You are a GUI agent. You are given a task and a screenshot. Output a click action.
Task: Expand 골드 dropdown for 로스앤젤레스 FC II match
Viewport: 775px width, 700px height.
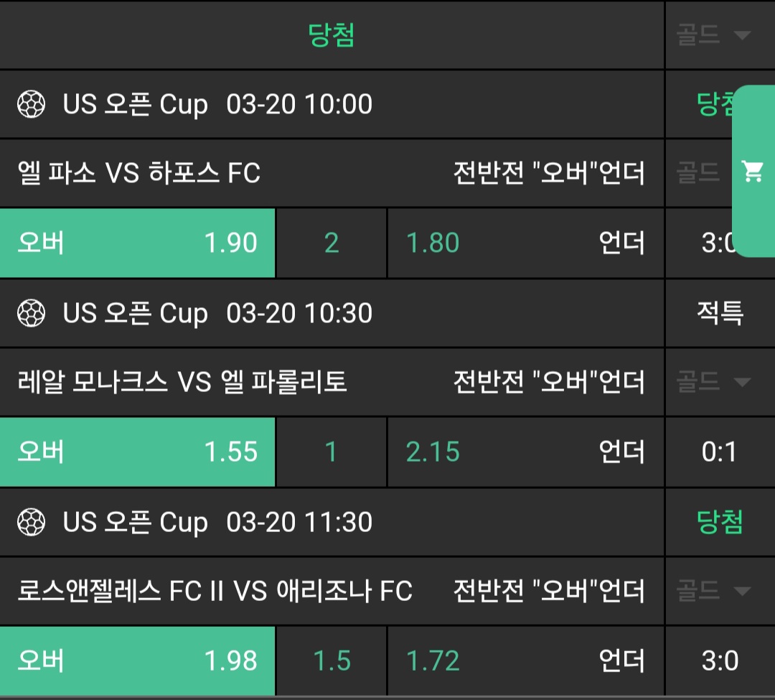713,591
